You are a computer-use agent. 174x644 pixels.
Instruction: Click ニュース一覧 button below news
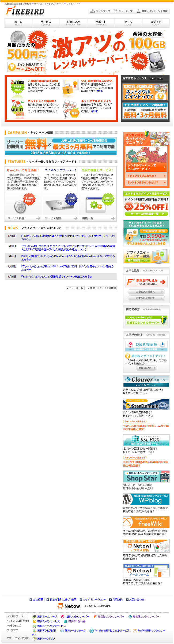click(75, 288)
